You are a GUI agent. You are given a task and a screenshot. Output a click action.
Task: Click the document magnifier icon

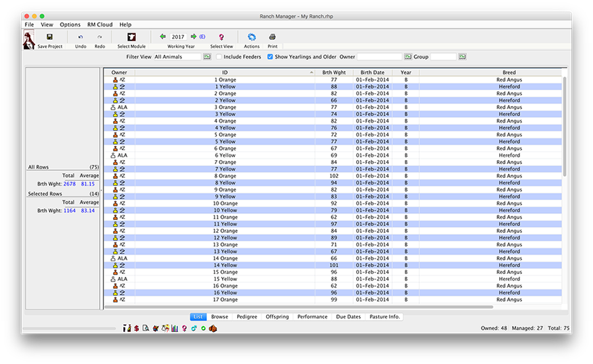(146, 328)
